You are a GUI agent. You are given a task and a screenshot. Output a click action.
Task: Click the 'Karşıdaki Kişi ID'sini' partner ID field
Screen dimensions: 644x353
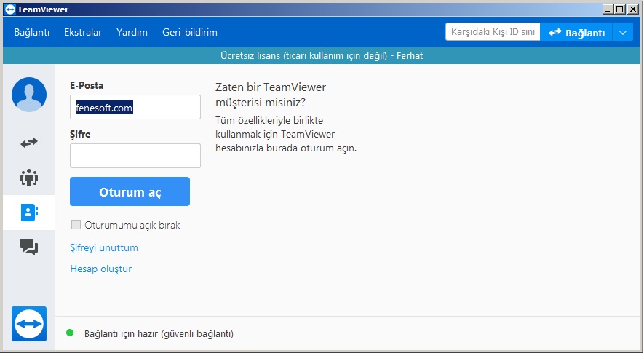click(x=493, y=32)
